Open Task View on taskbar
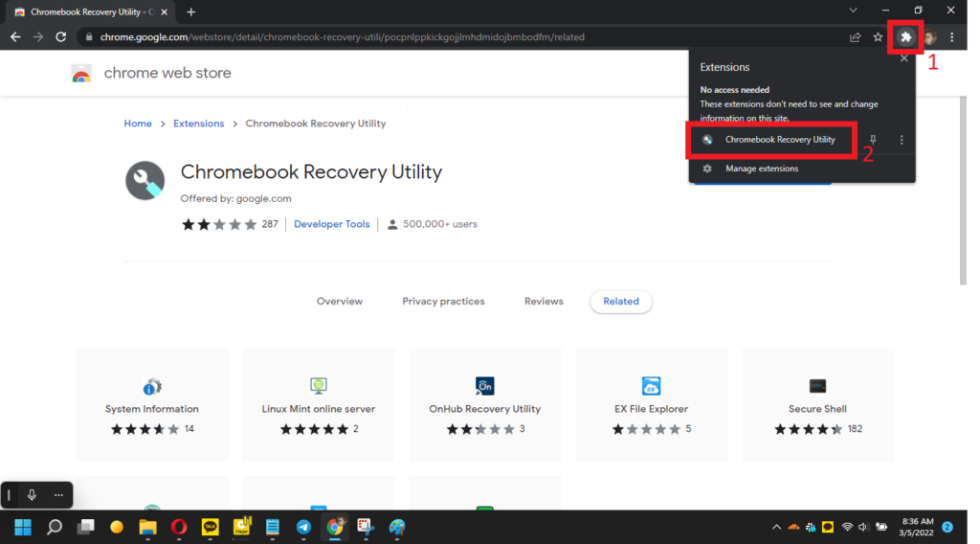This screenshot has width=980, height=544. coord(85,527)
